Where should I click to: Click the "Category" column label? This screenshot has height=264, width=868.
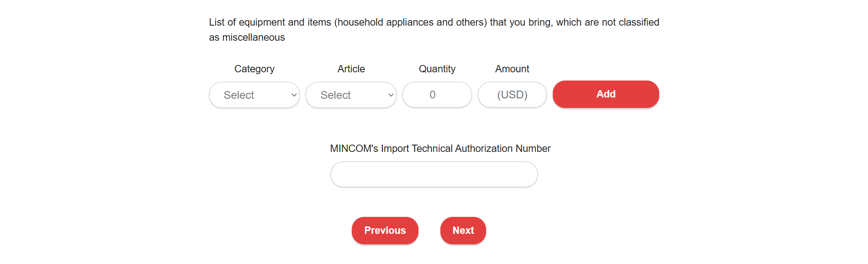point(254,69)
